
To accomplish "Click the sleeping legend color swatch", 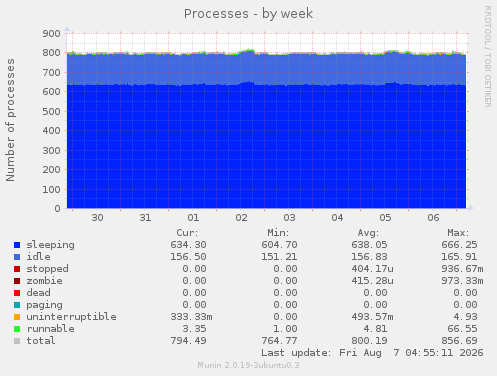I will tap(17, 245).
